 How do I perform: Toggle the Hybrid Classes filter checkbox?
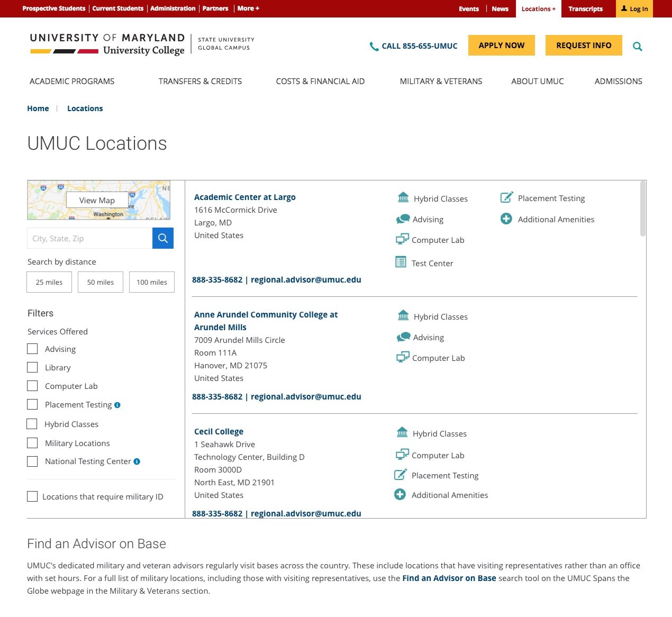pos(32,424)
